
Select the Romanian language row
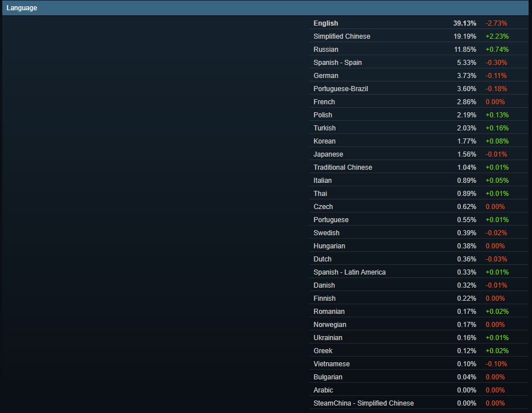419,312
